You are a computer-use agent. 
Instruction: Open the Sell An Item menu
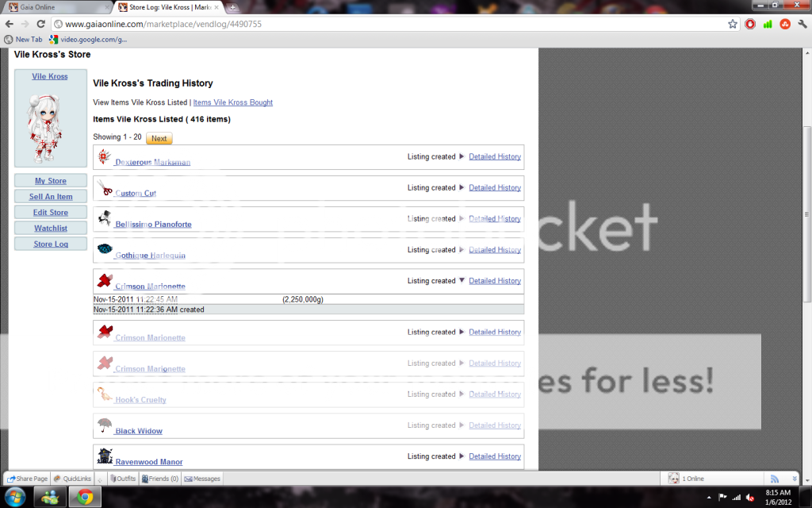[x=50, y=197]
